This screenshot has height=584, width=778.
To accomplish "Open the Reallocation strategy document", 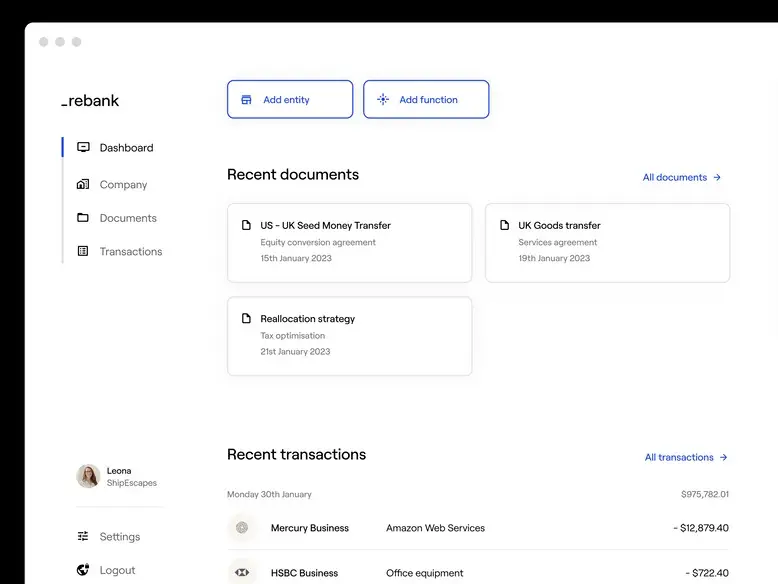I will (349, 336).
